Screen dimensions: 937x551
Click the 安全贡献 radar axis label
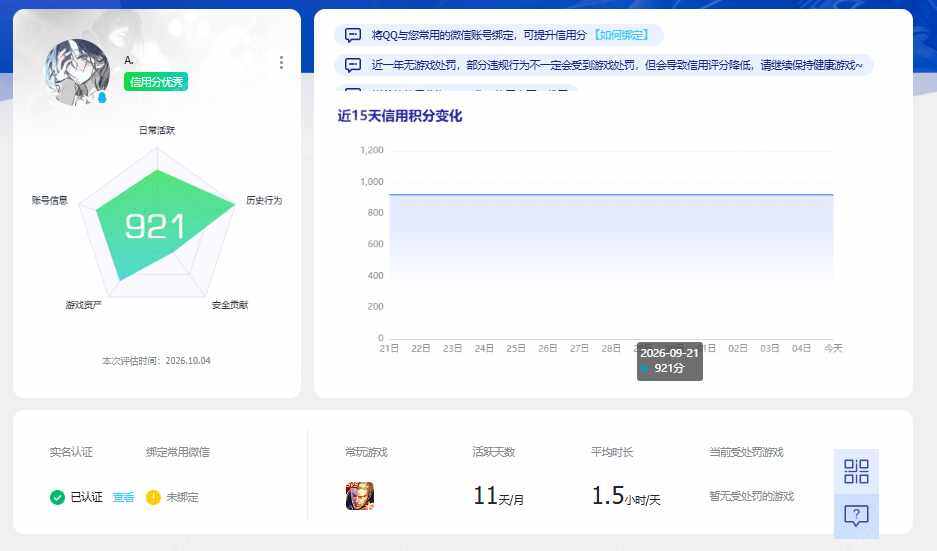(229, 305)
